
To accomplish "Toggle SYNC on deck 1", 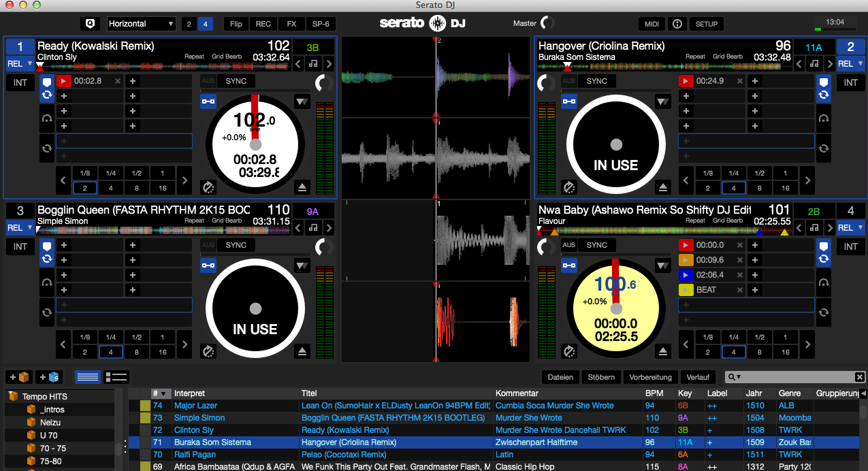I will [236, 81].
